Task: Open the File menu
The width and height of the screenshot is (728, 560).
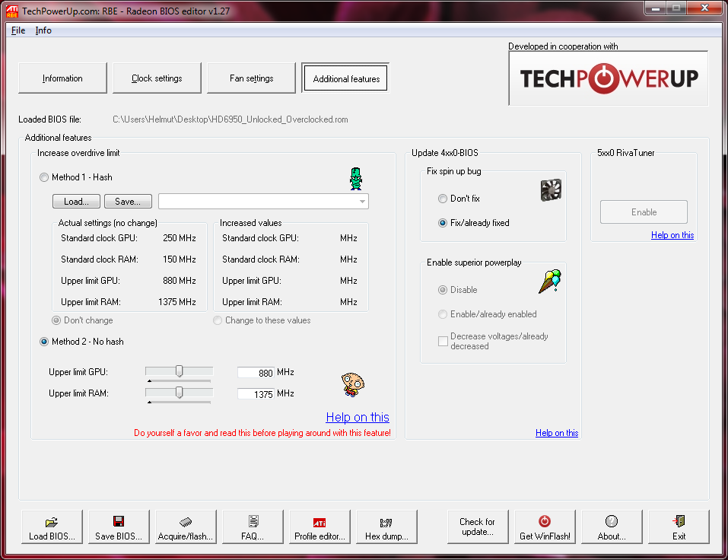Action: 18,30
